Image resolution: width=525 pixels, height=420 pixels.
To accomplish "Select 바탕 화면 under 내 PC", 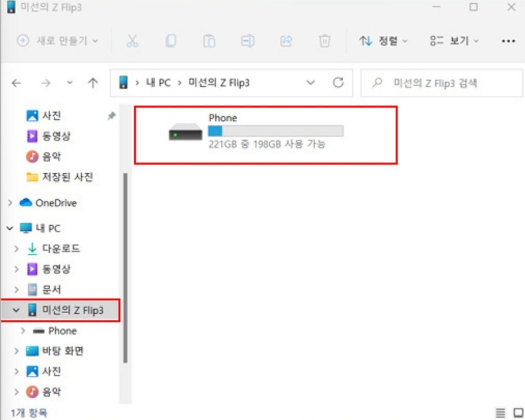I will 54,351.
